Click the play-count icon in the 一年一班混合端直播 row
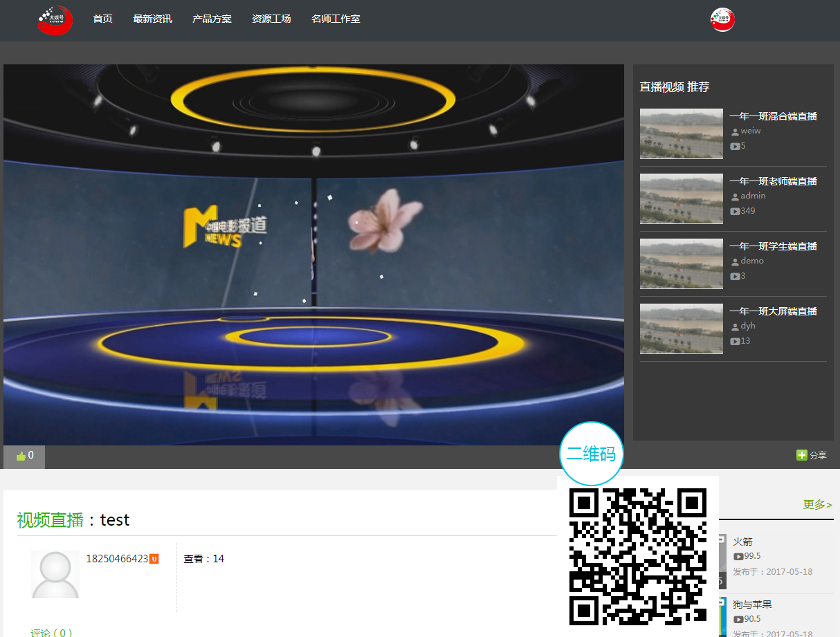840x637 pixels. [735, 146]
